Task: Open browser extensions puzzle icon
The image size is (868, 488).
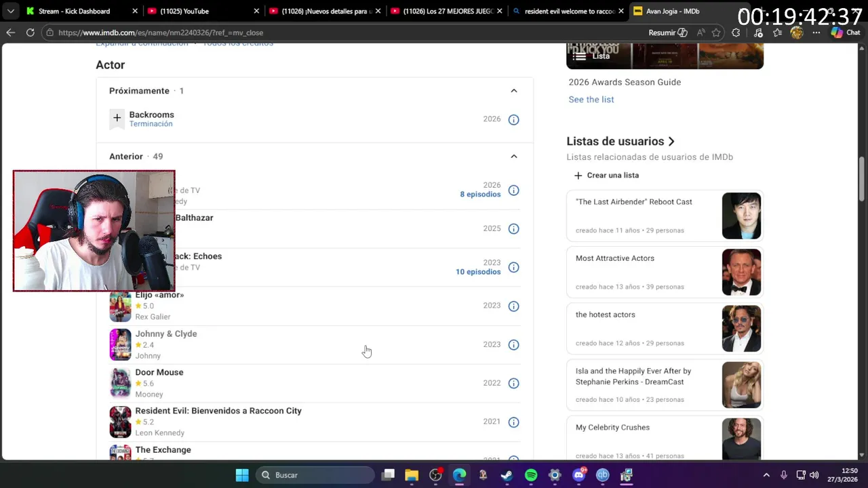Action: tap(736, 33)
